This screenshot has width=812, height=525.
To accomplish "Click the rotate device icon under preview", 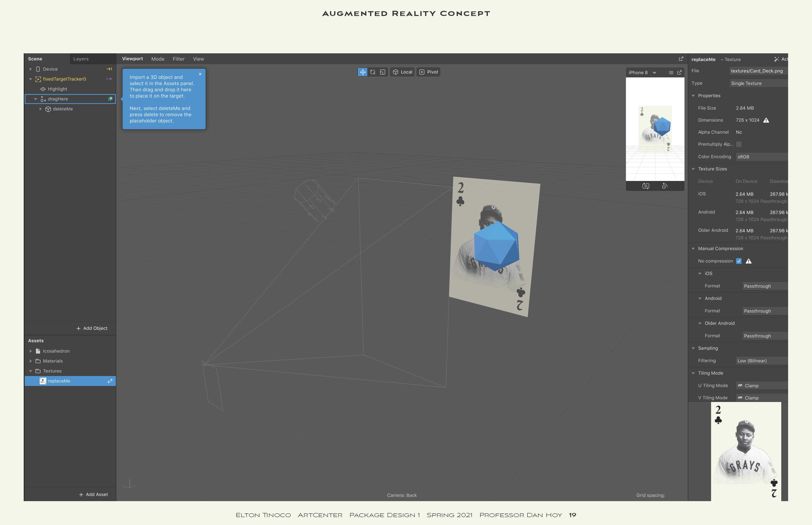I will tap(665, 186).
